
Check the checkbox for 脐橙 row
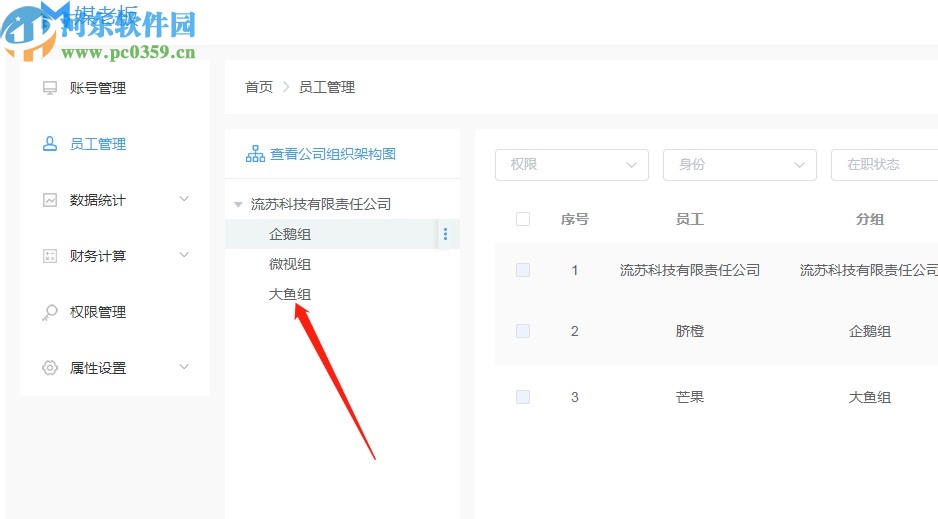point(523,331)
